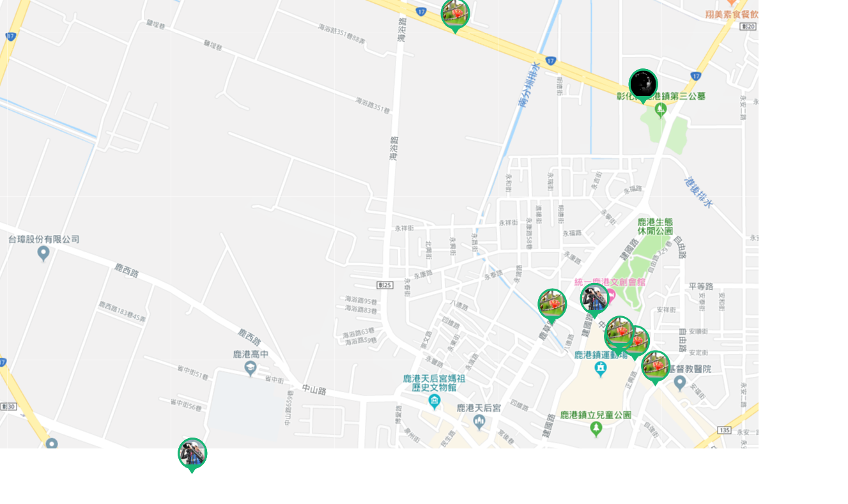
Task: Click the 鹿港鎮運動場 text label
Action: coord(599,355)
